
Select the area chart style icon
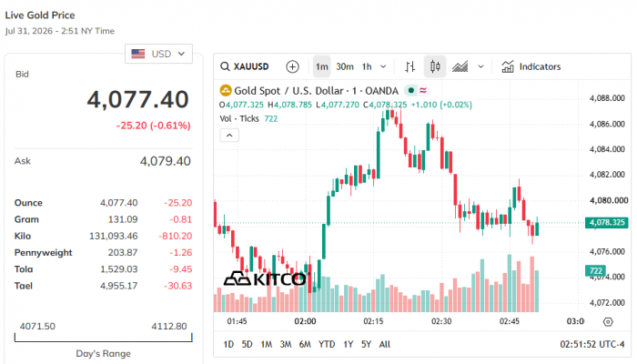point(460,66)
